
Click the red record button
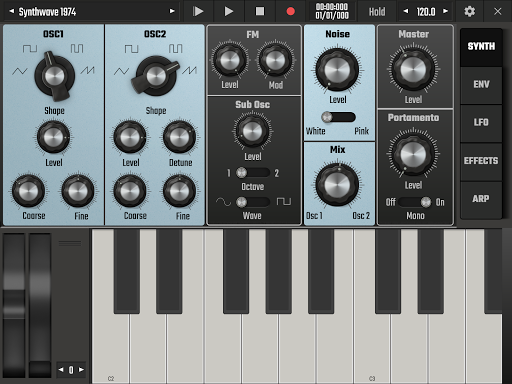pyautogui.click(x=290, y=11)
